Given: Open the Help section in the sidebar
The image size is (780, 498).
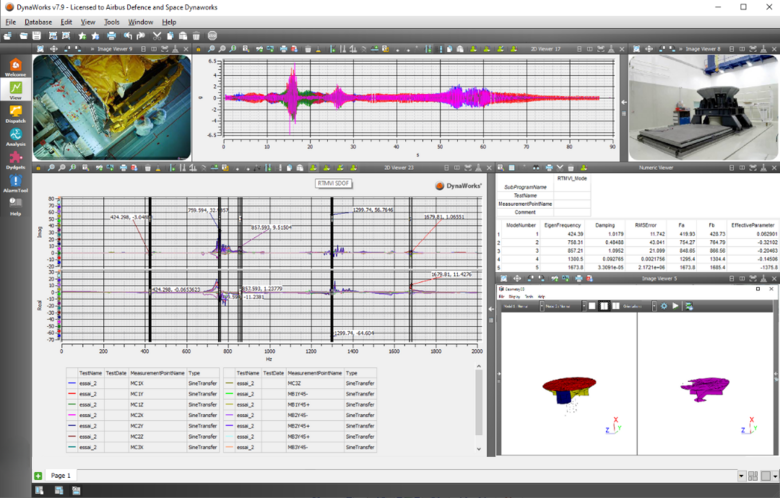Looking at the screenshot, I should 15,206.
